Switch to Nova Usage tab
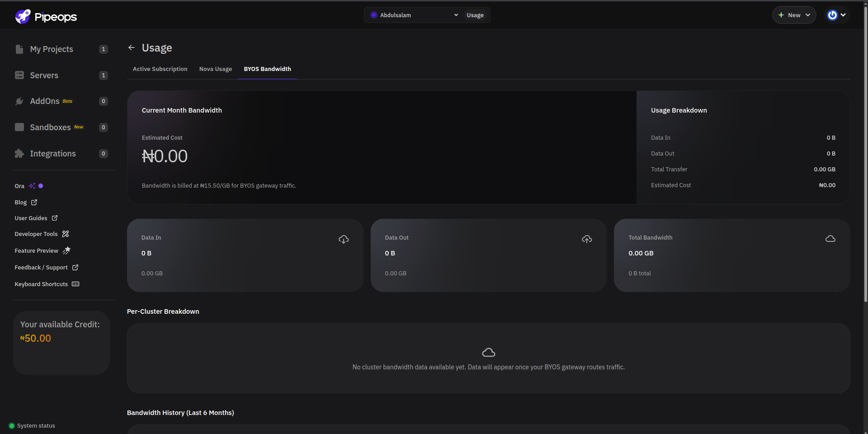This screenshot has width=868, height=434. point(216,69)
